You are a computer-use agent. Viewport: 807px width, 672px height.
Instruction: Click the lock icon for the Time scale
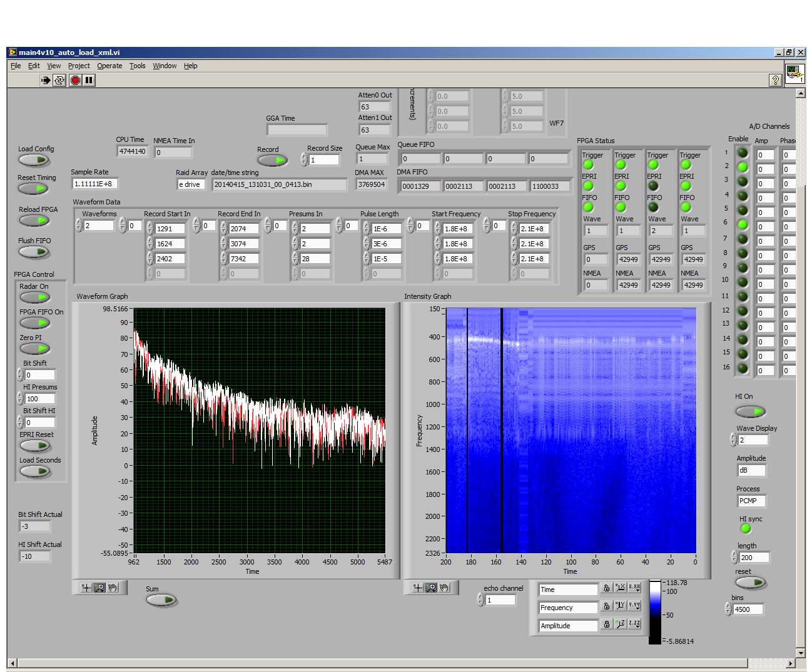pyautogui.click(x=606, y=588)
